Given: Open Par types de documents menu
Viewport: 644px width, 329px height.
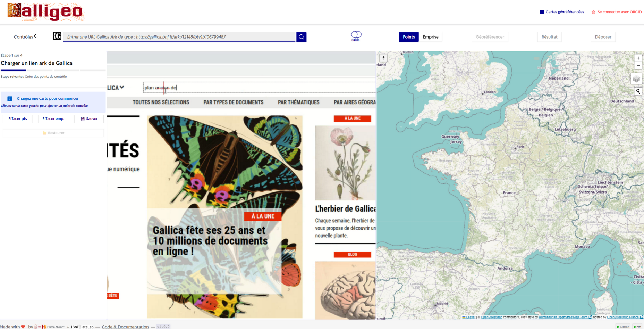Looking at the screenshot, I should pyautogui.click(x=233, y=102).
